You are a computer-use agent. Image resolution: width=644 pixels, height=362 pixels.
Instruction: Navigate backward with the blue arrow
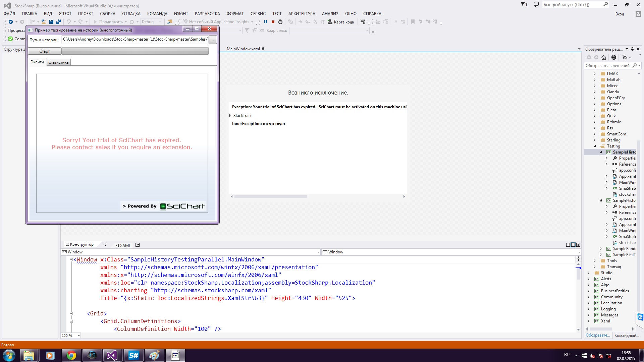click(11, 22)
